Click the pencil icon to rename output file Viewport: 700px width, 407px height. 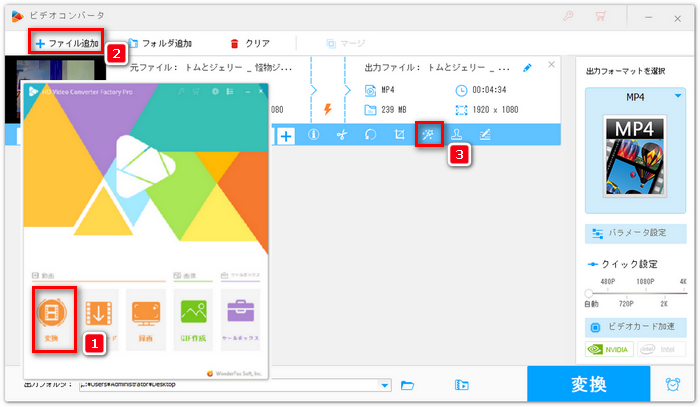[528, 68]
